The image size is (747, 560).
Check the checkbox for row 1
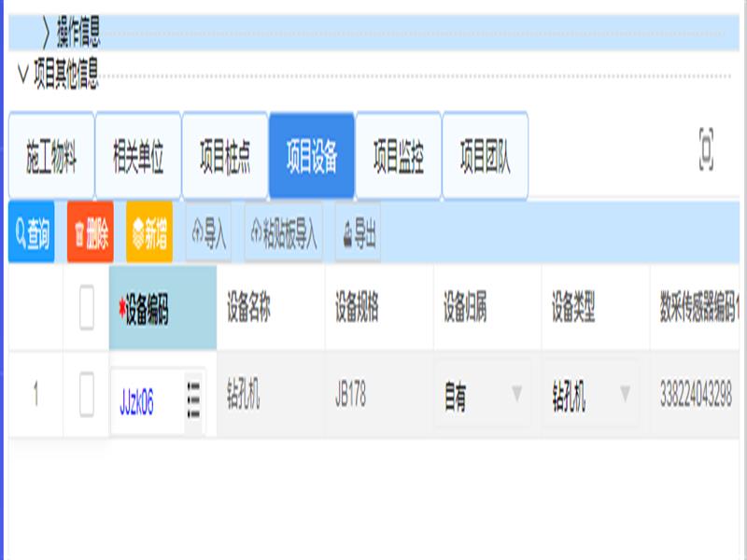click(86, 395)
